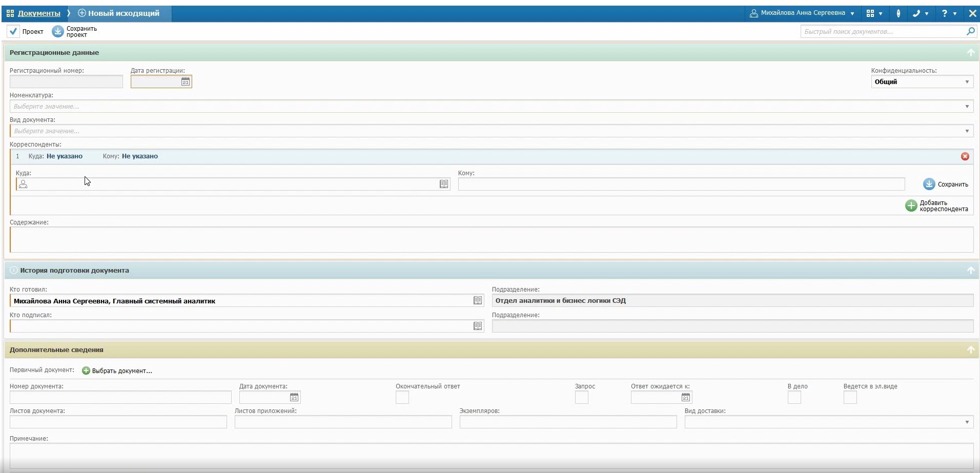Collapse the Регистрационные данные section

(x=970, y=53)
